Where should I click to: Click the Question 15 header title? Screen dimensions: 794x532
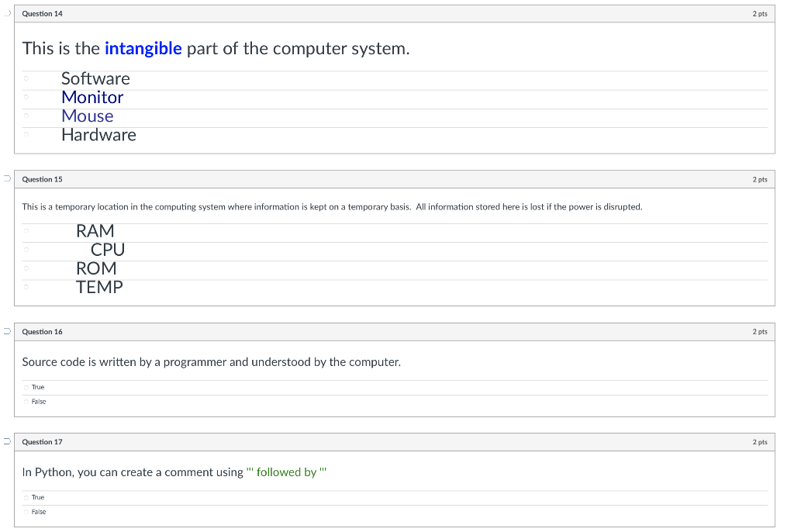pyautogui.click(x=43, y=179)
